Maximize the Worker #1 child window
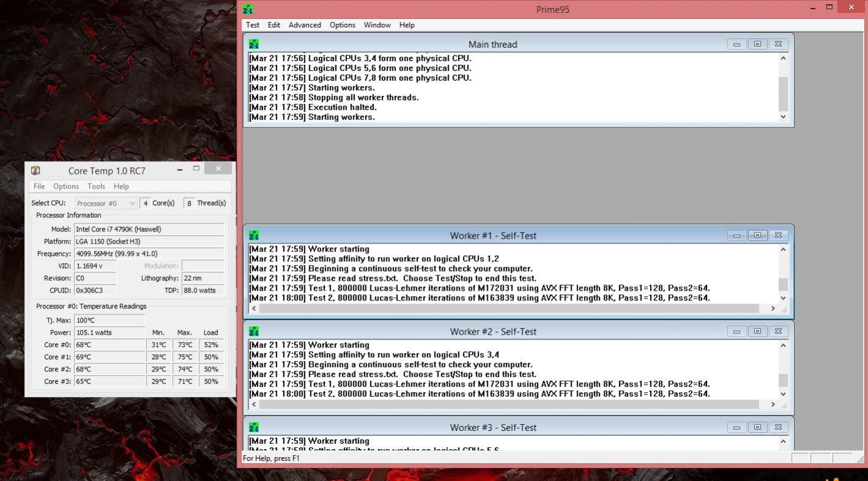 tap(757, 235)
